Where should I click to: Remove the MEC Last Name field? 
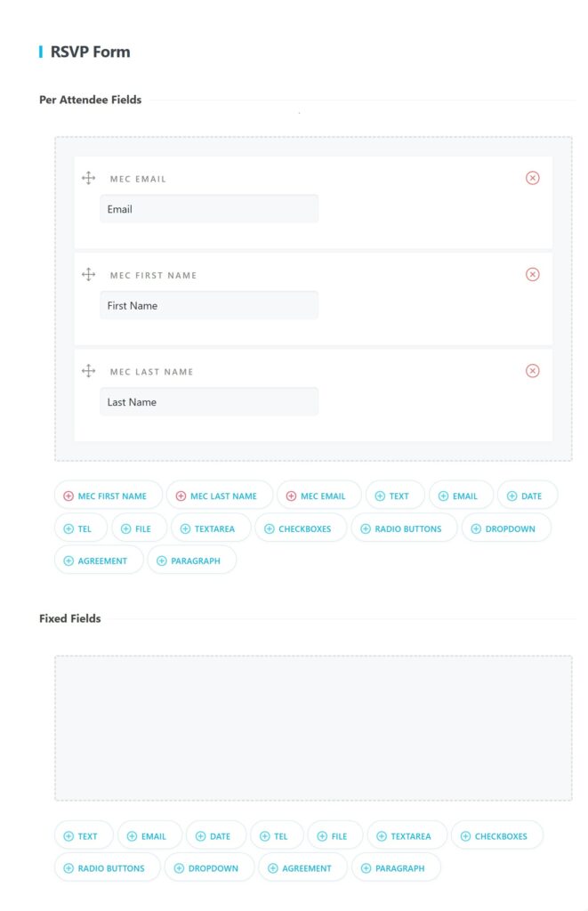(532, 371)
